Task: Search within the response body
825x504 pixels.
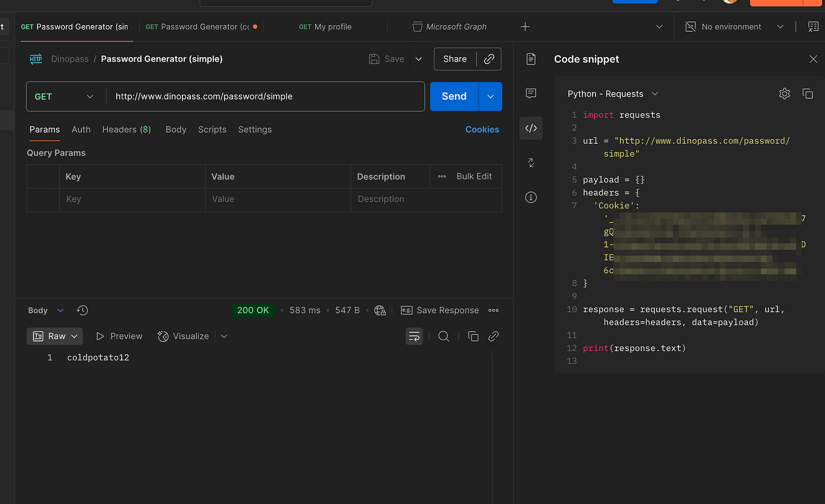Action: (x=444, y=336)
